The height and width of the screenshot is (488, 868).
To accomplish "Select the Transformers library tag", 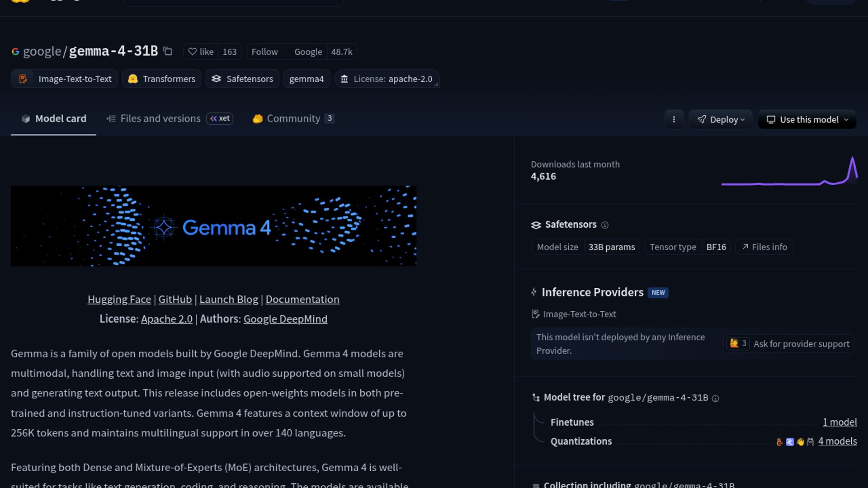I will [162, 79].
